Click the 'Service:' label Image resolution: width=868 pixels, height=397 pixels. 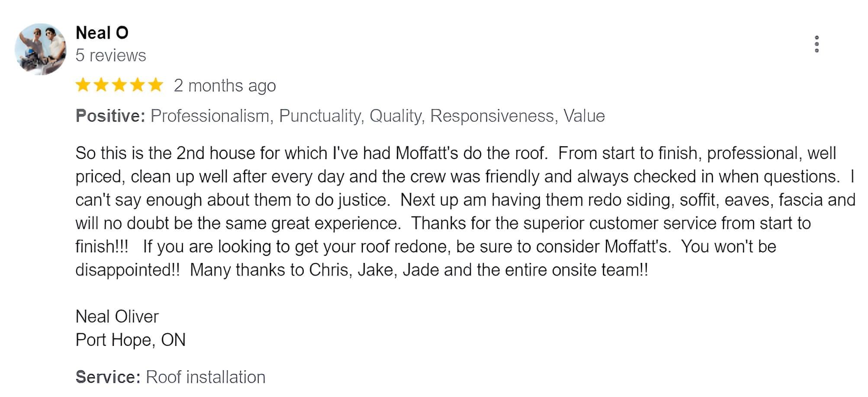[108, 377]
